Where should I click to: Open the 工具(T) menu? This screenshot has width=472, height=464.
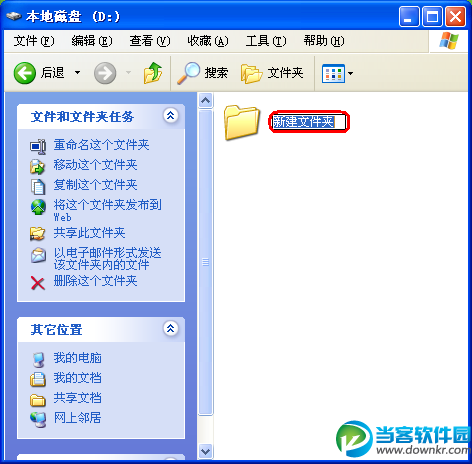266,41
